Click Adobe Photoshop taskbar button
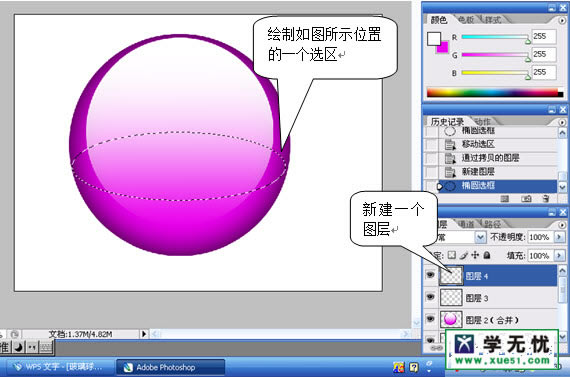The width and height of the screenshot is (570, 377). (x=170, y=368)
